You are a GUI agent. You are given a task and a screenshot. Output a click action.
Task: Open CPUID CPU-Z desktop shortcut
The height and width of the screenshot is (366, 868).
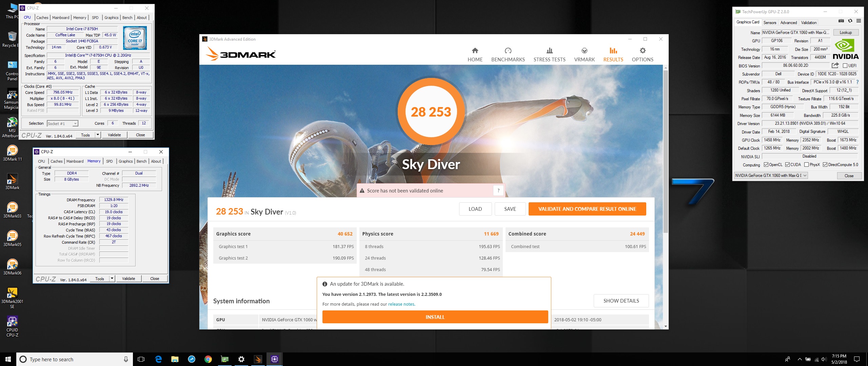click(x=12, y=326)
